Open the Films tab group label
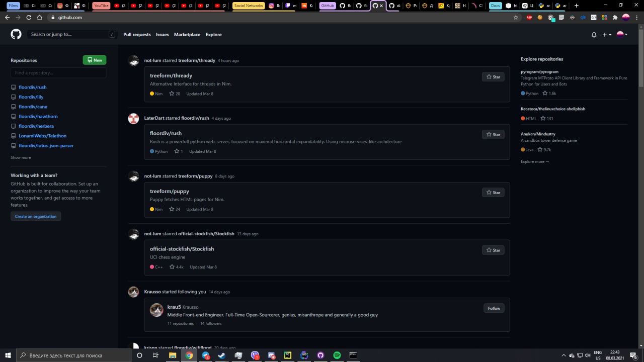644x362 pixels. pos(14,6)
